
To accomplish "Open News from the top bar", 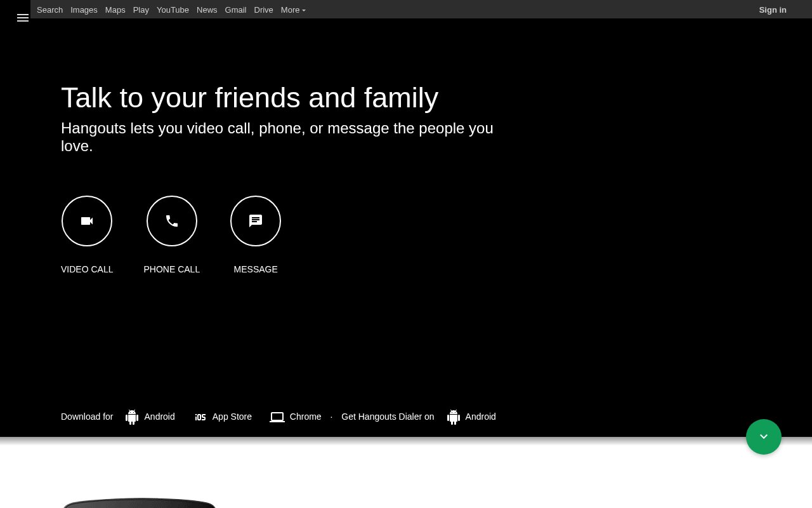I will (207, 10).
